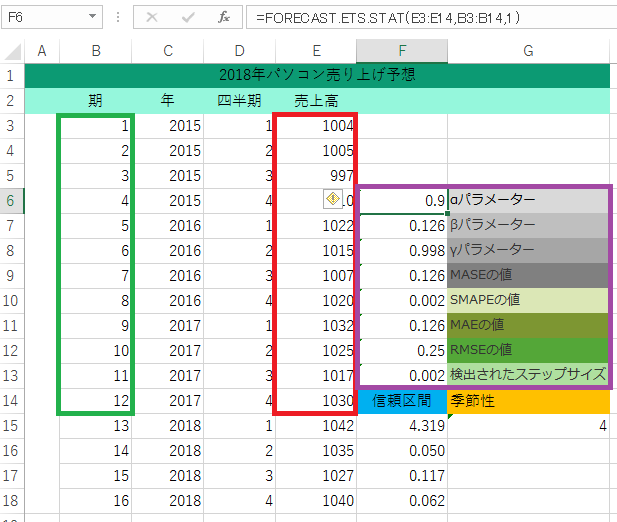Select column E header
Screen dimensions: 617x522
pyautogui.click(x=316, y=51)
